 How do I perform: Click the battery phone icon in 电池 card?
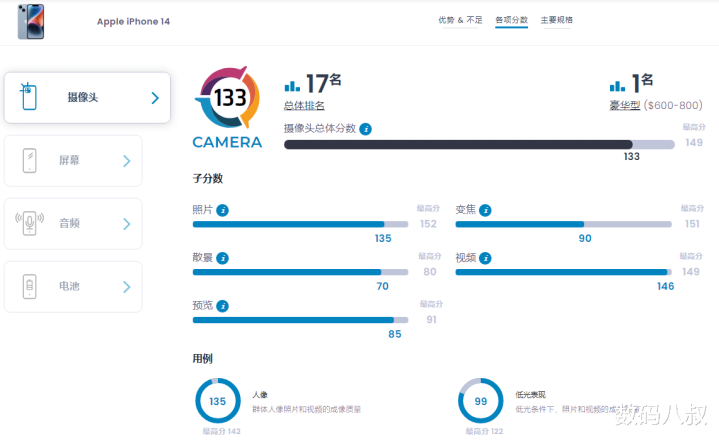(x=29, y=287)
